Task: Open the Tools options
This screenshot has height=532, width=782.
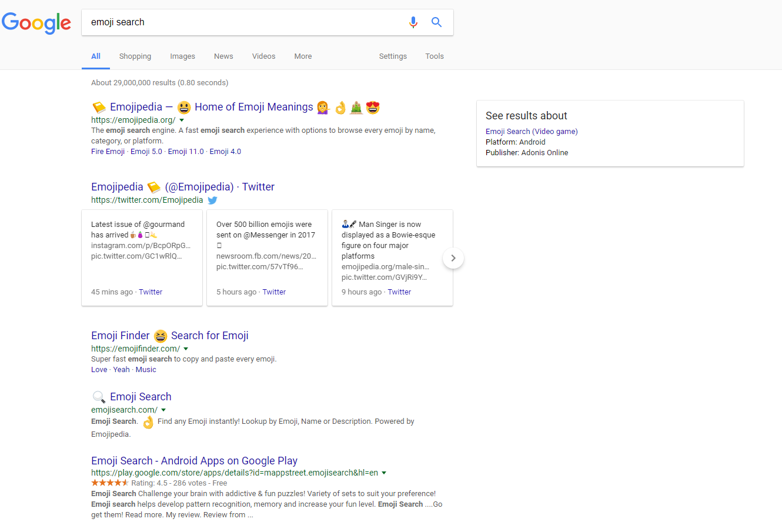Action: click(435, 56)
